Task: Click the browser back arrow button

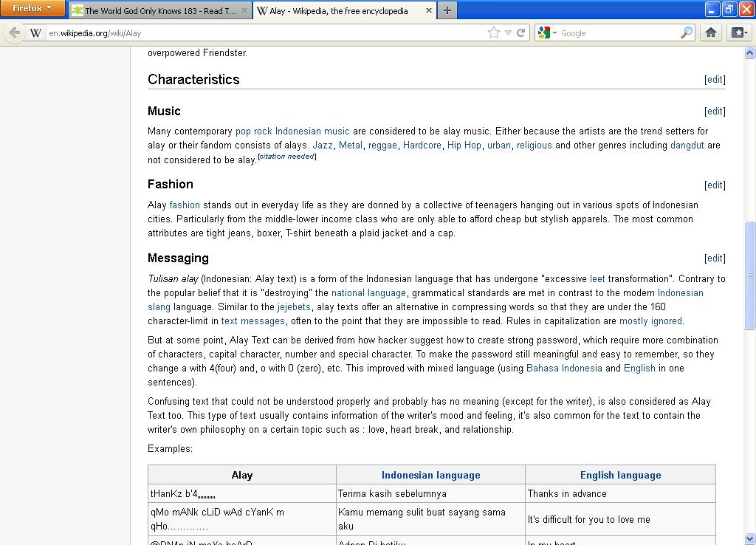Action: pos(15,32)
